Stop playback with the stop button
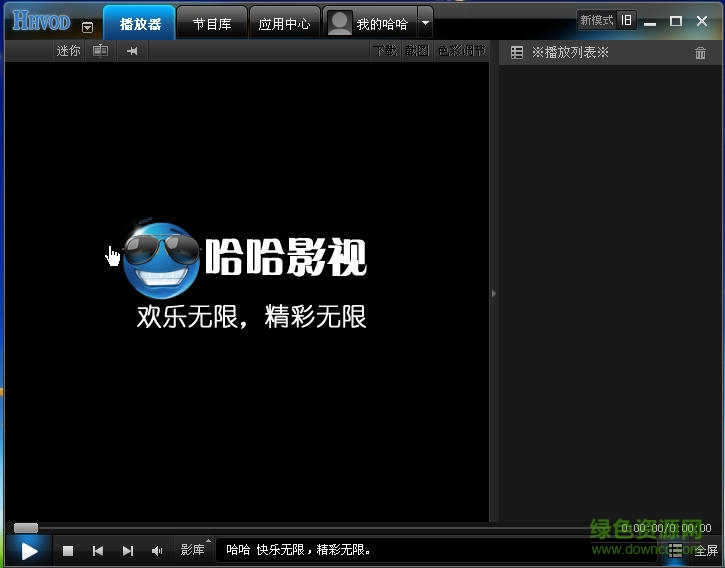725x568 pixels. pos(68,550)
